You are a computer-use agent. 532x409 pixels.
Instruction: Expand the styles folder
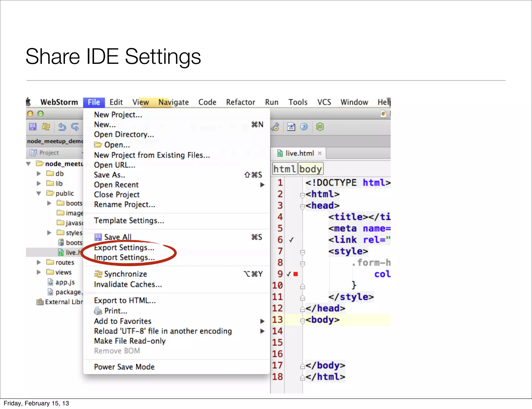coord(49,233)
